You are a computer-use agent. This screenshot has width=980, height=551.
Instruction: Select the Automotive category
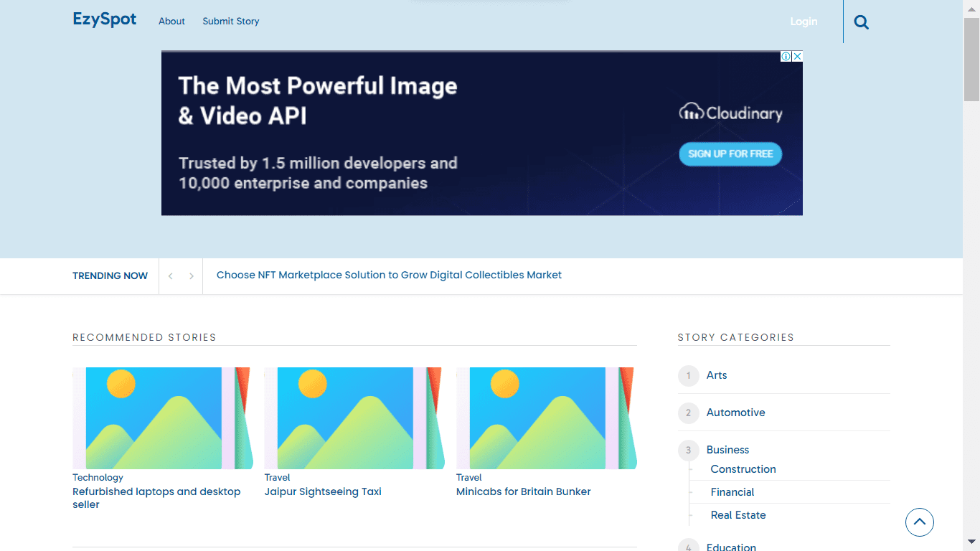735,413
